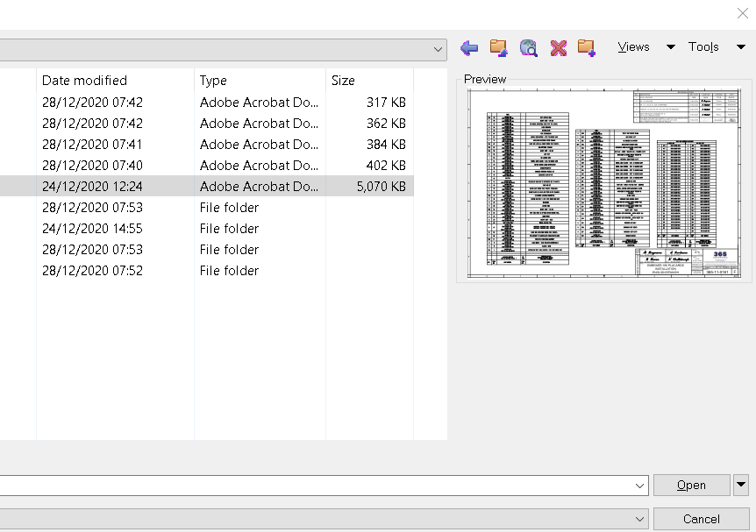Click the Back navigation arrow
This screenshot has height=532, width=756.
(468, 48)
